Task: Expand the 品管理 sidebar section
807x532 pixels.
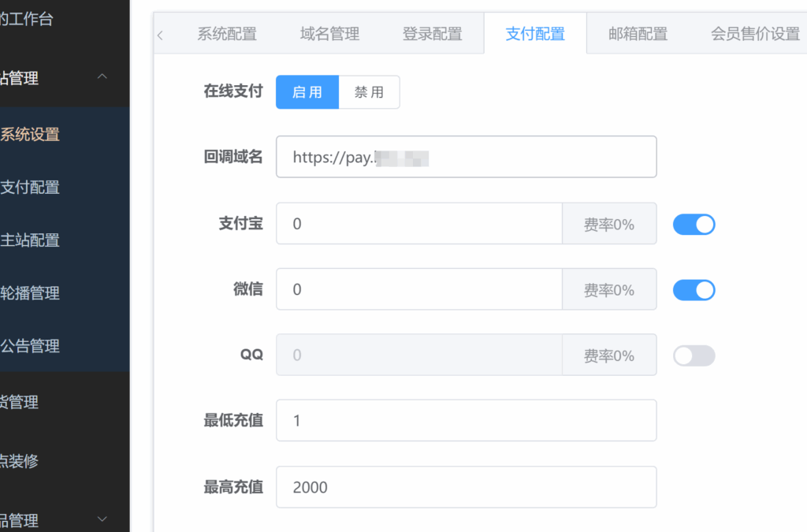Action: (x=102, y=519)
